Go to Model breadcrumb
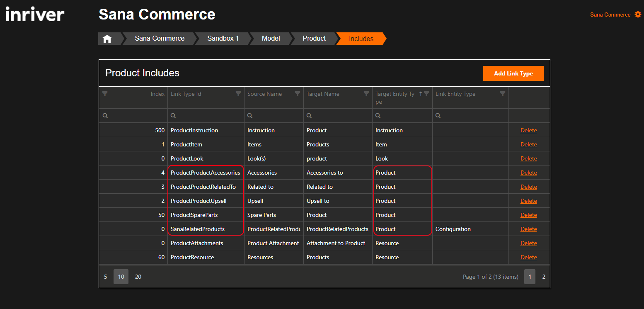644x309 pixels. (x=271, y=38)
